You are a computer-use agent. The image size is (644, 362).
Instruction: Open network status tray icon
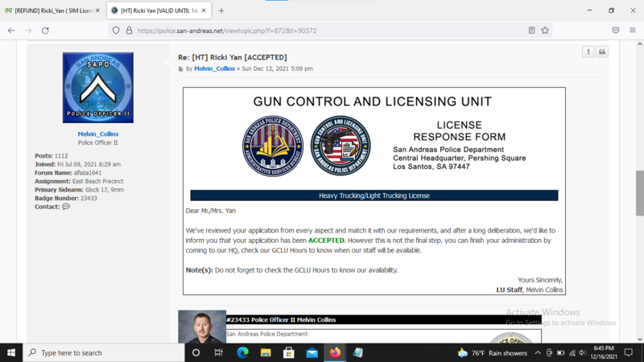572,352
